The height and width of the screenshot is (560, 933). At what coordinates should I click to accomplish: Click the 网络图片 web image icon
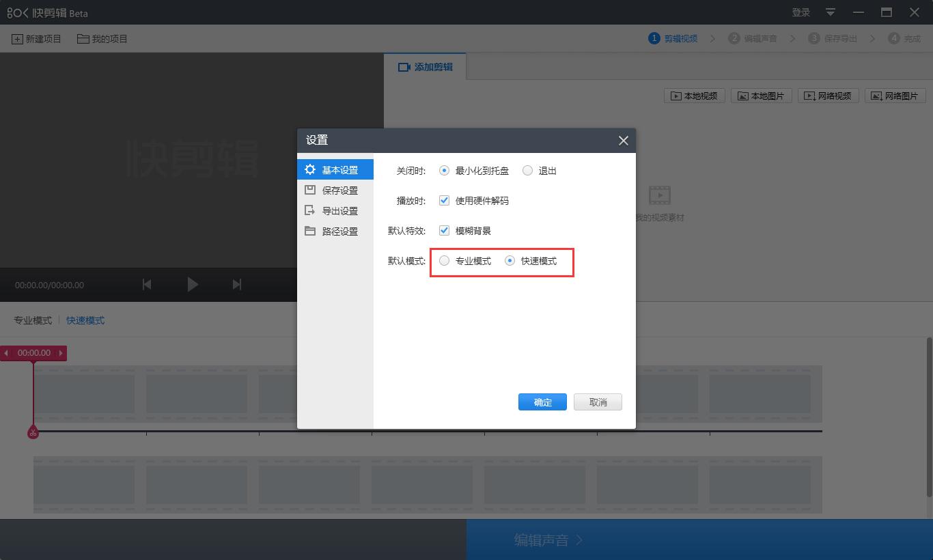click(x=895, y=96)
